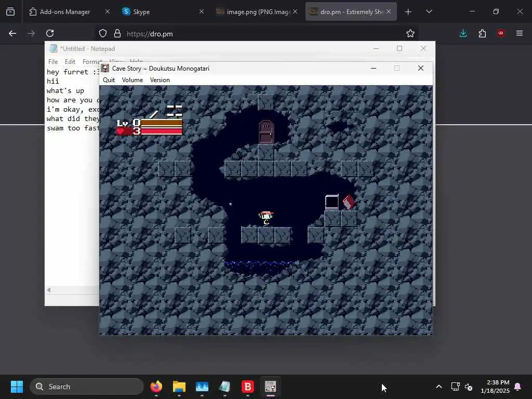Viewport: 532px width, 399px height.
Task: Click the Notepad title bar icon
Action: coord(53,48)
